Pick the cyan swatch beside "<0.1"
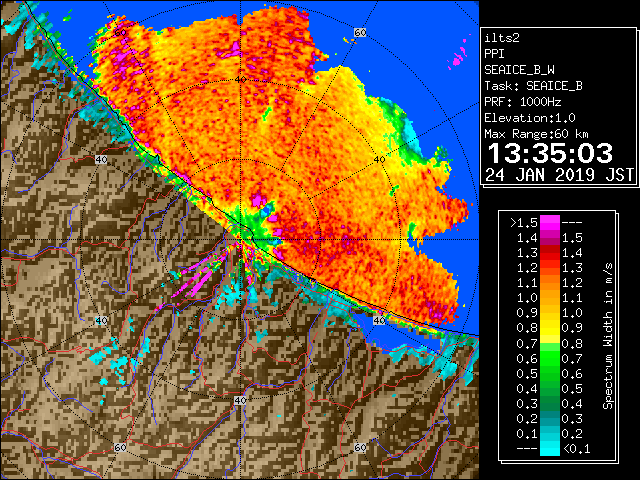Screen dimensions: 640x480 coord(550,449)
